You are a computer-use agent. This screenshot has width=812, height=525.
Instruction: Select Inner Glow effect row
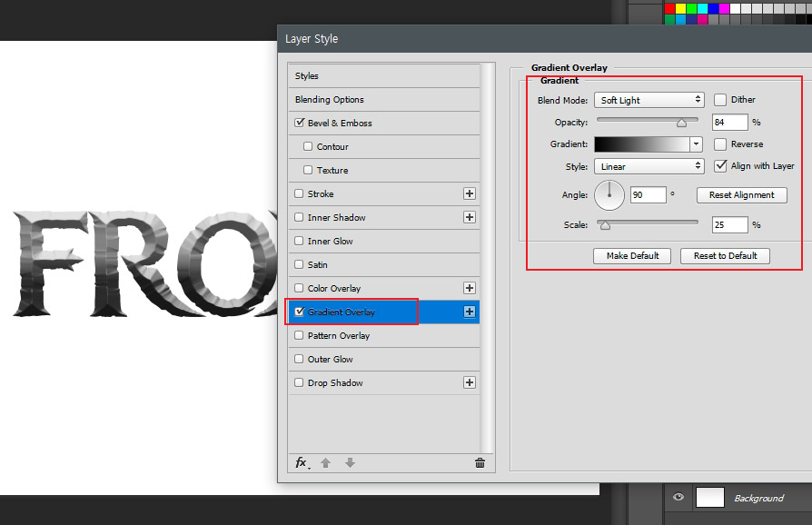click(383, 241)
